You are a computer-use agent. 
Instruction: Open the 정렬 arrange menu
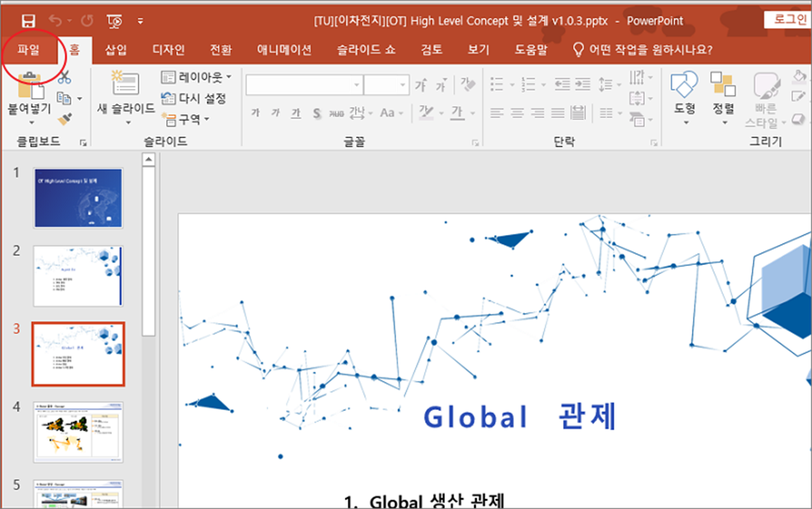pyautogui.click(x=723, y=99)
